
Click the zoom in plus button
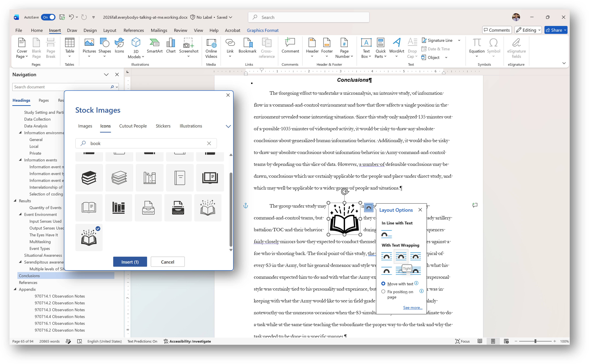click(x=555, y=341)
